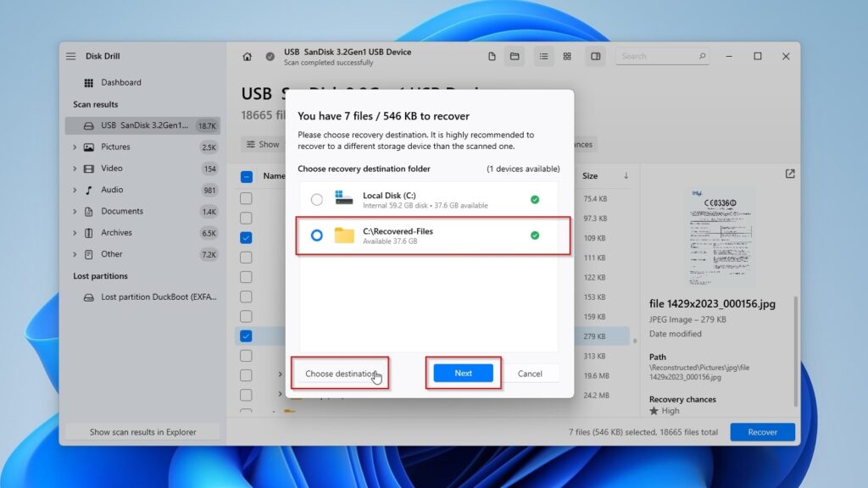Toggle the preview panel icon
The height and width of the screenshot is (488, 868).
(596, 57)
